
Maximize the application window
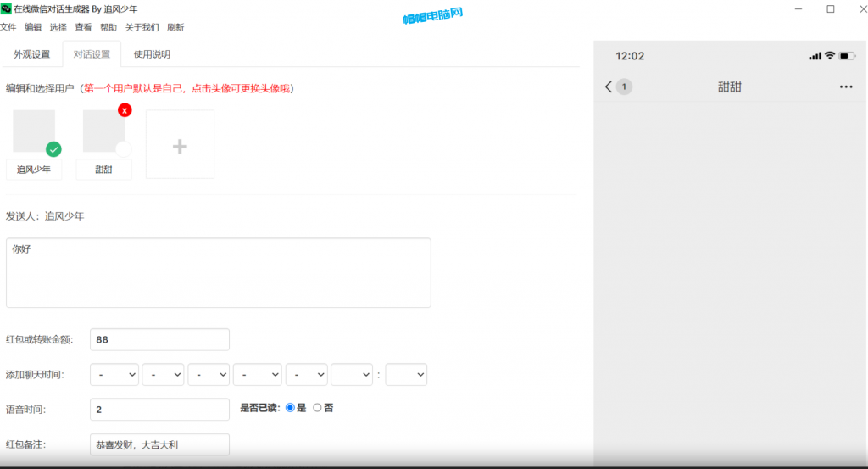click(831, 8)
